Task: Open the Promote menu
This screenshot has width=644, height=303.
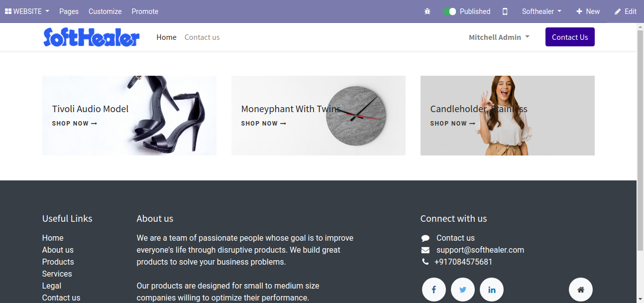Action: point(145,11)
